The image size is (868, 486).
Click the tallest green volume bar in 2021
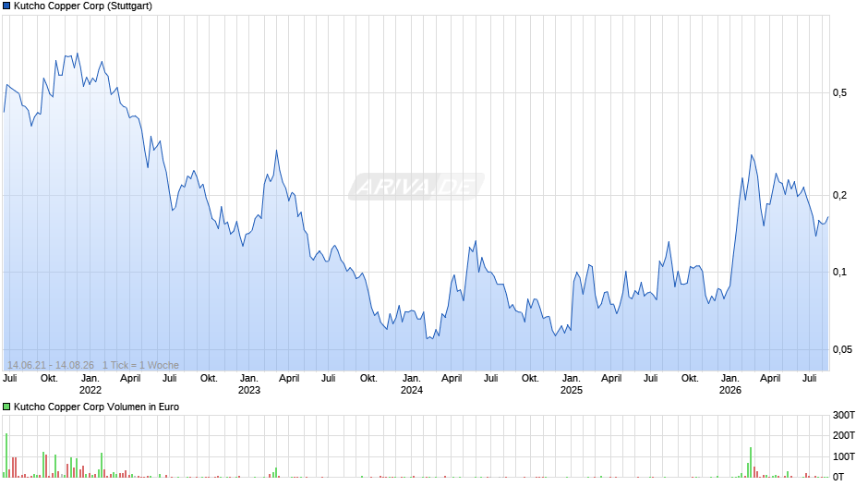coord(6,456)
